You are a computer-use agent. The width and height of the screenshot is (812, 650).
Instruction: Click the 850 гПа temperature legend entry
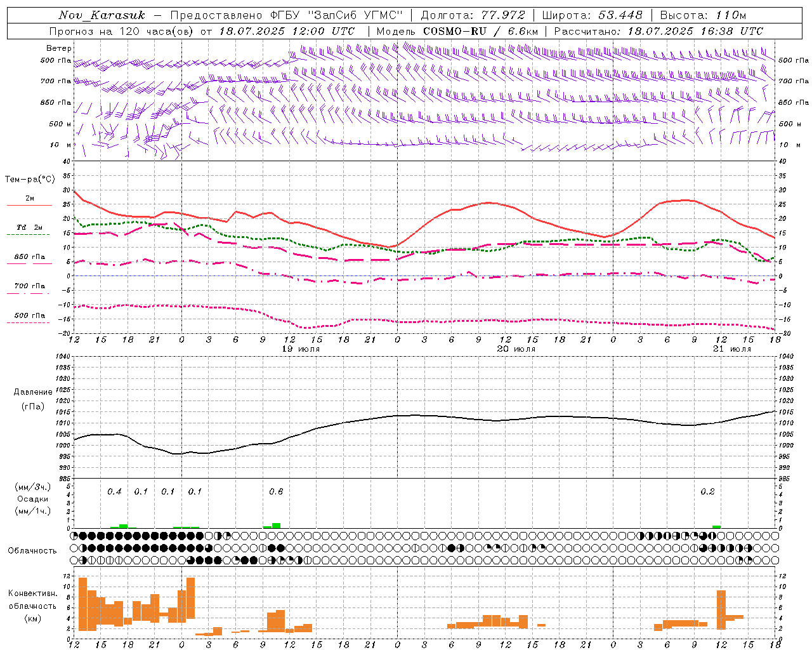click(x=30, y=257)
